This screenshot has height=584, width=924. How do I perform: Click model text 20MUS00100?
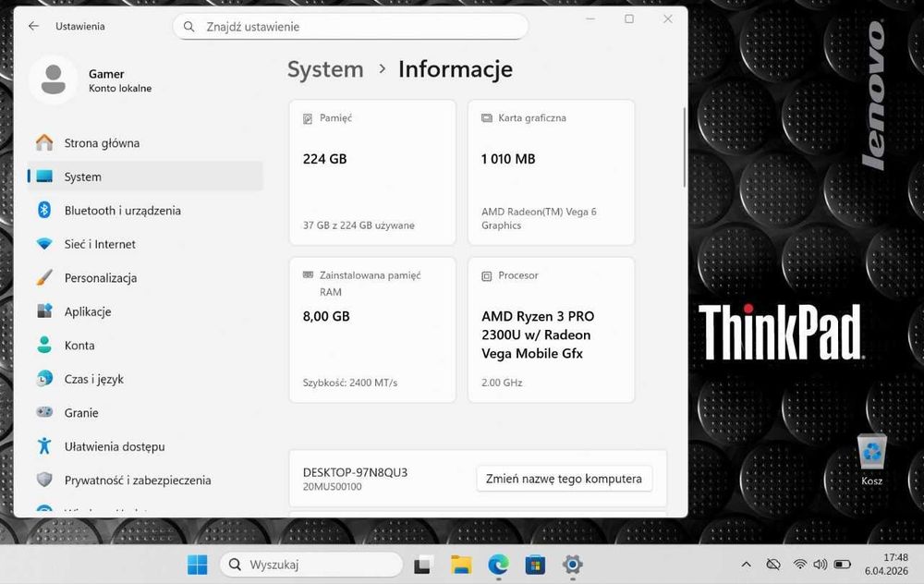point(333,487)
